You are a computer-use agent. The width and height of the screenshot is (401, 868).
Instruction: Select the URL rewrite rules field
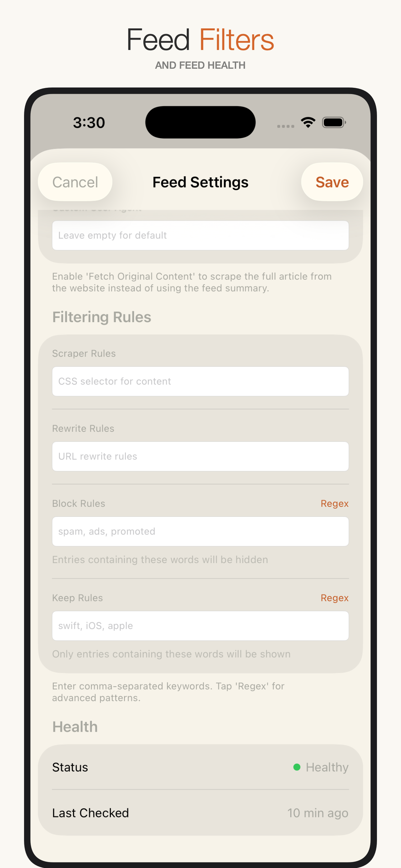point(200,456)
